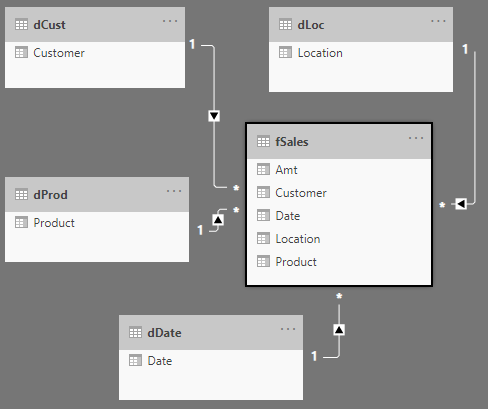Click the dCust table grid icon
488x409 pixels.
tap(21, 25)
